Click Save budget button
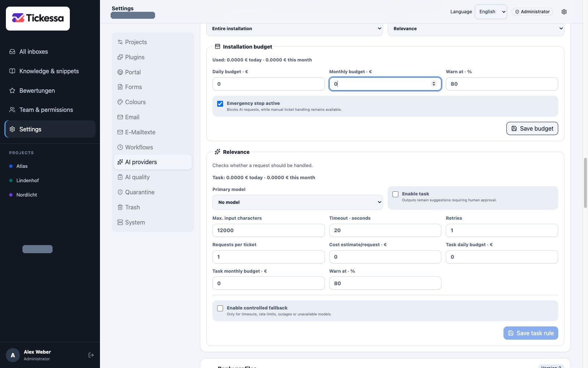 click(532, 128)
